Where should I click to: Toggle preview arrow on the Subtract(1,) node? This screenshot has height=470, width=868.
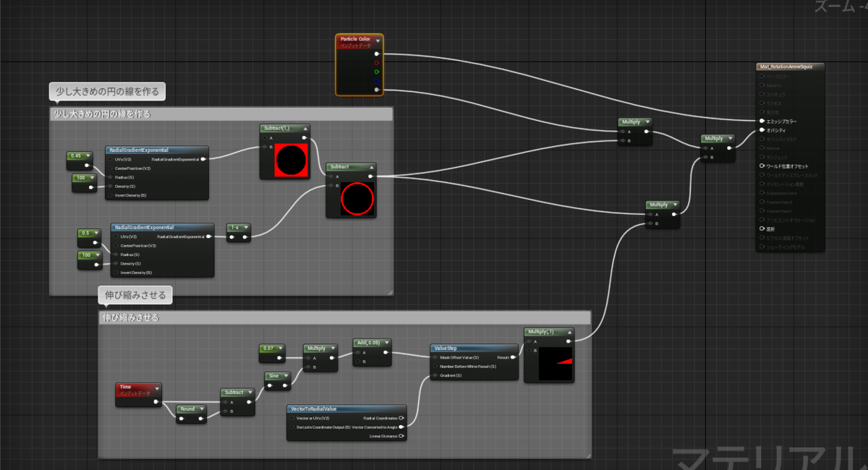(x=304, y=128)
